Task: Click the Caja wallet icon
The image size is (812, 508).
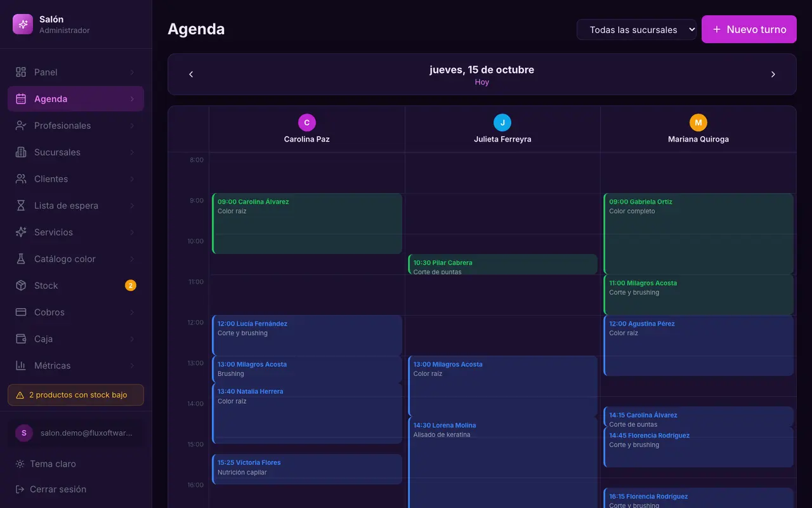Action: coord(21,339)
